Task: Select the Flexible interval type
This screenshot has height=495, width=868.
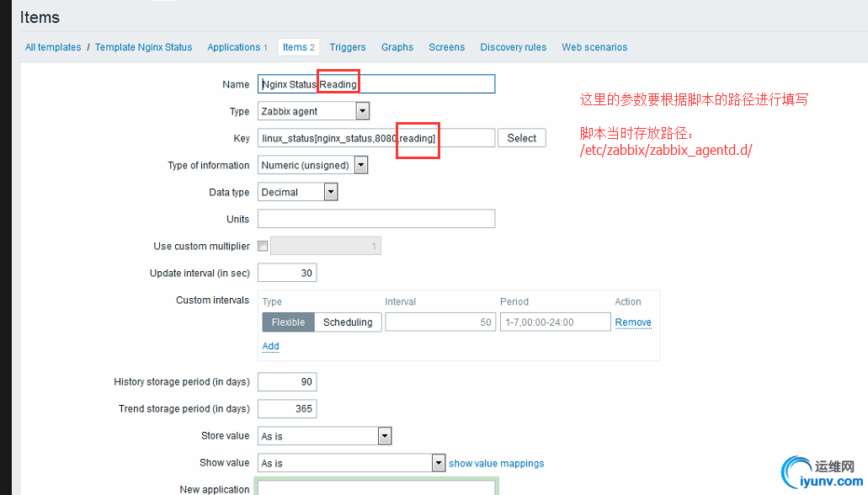Action: coord(289,322)
